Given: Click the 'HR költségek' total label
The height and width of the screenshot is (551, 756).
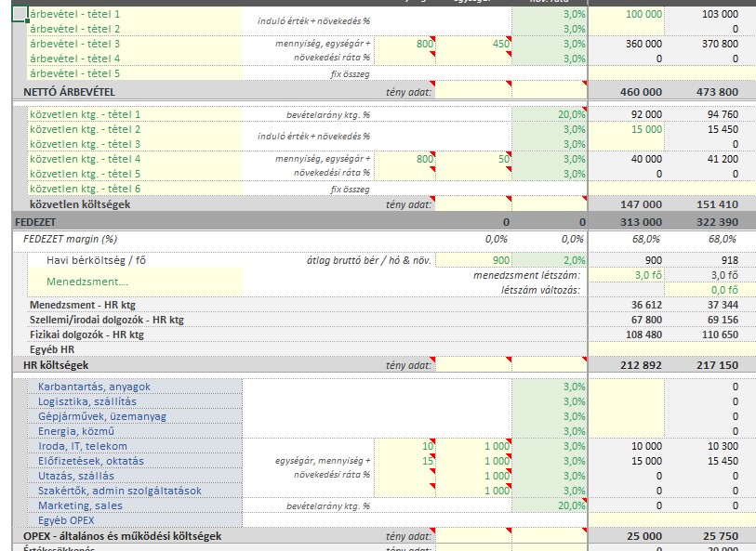Looking at the screenshot, I should pos(56,365).
